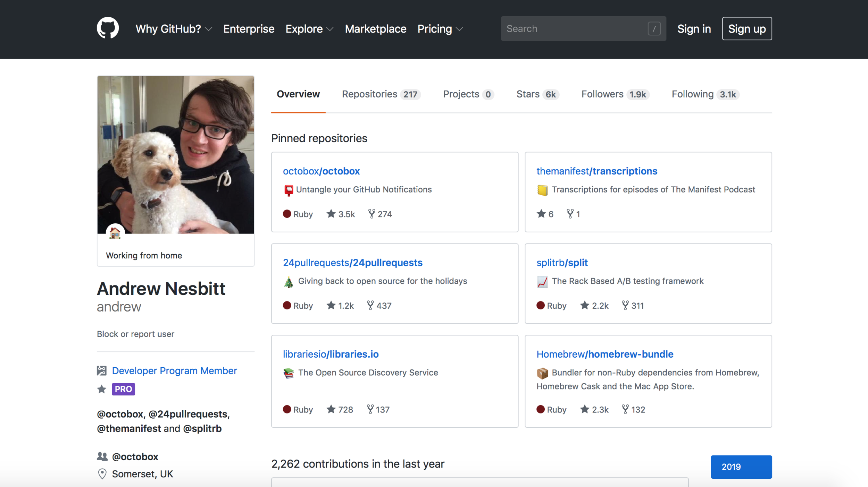Open forks of libraries.io showing 137
This screenshot has width=868, height=487.
[378, 410]
